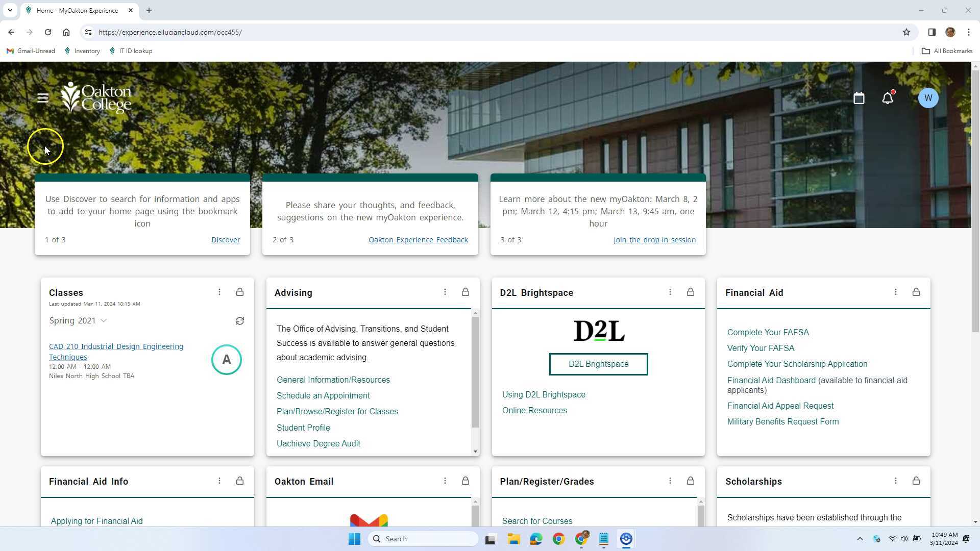Open the W user profile avatar

click(x=927, y=98)
